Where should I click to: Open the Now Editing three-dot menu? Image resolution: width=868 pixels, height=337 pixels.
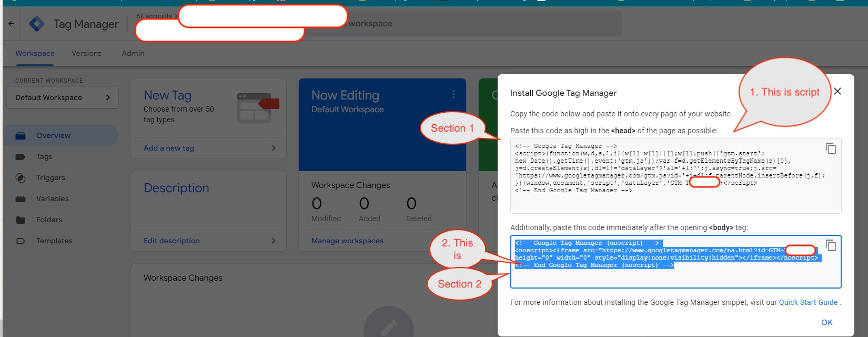(453, 94)
